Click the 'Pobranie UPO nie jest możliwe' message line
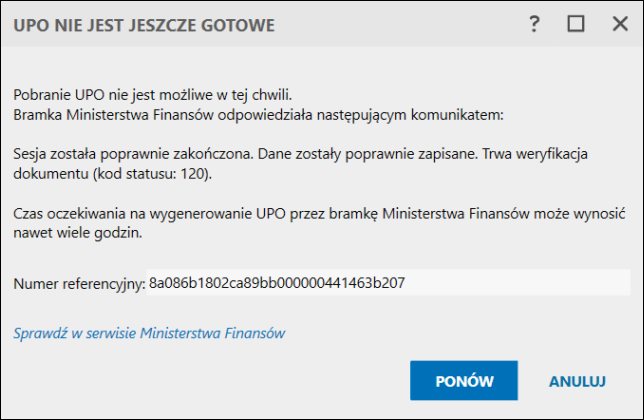 [152, 95]
